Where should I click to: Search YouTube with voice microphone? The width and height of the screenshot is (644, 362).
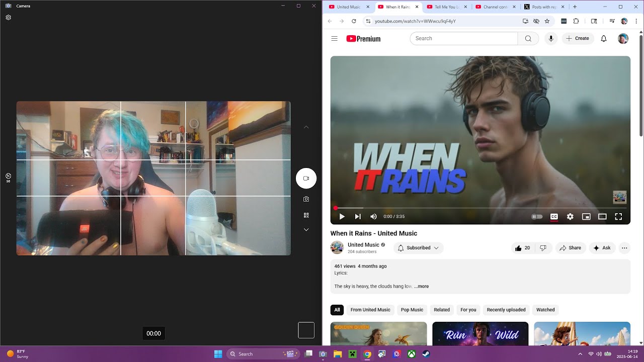[551, 38]
